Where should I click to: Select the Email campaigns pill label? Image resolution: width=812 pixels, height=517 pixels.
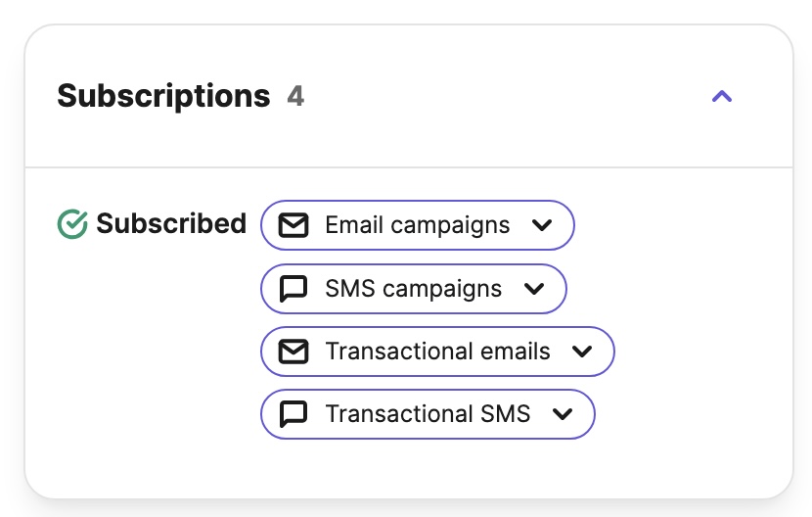418,225
